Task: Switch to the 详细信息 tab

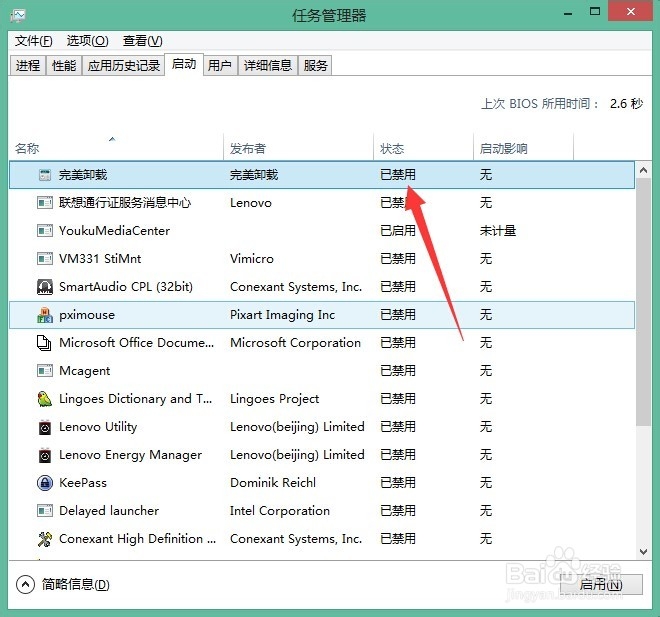Action: (268, 65)
